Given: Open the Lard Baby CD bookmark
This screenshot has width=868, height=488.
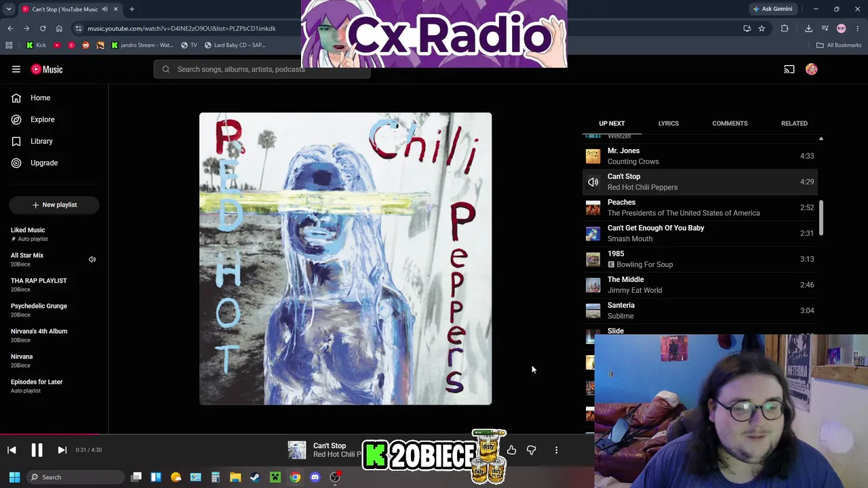Looking at the screenshot, I should [x=235, y=45].
